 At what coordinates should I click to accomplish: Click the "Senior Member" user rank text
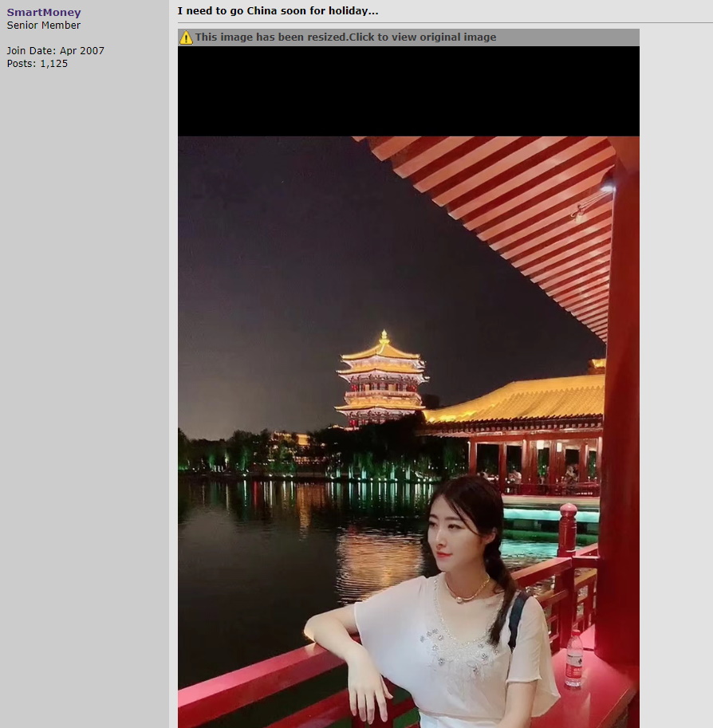pos(44,26)
